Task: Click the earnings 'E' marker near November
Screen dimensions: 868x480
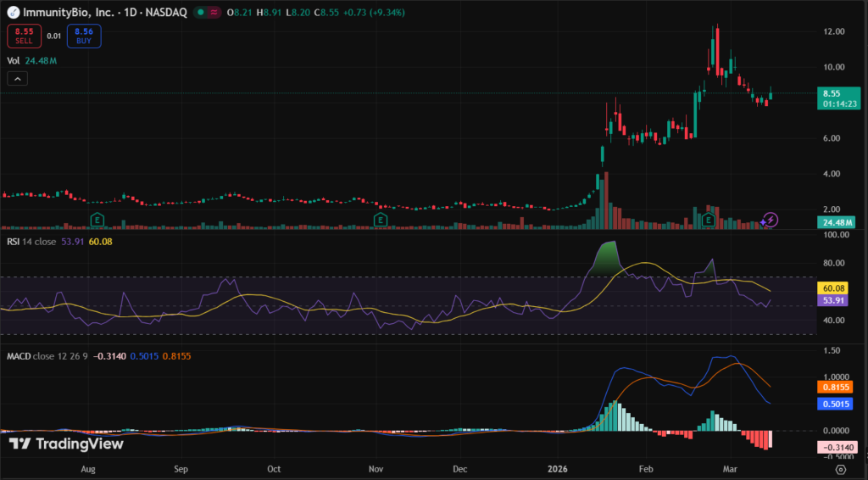Action: [381, 220]
